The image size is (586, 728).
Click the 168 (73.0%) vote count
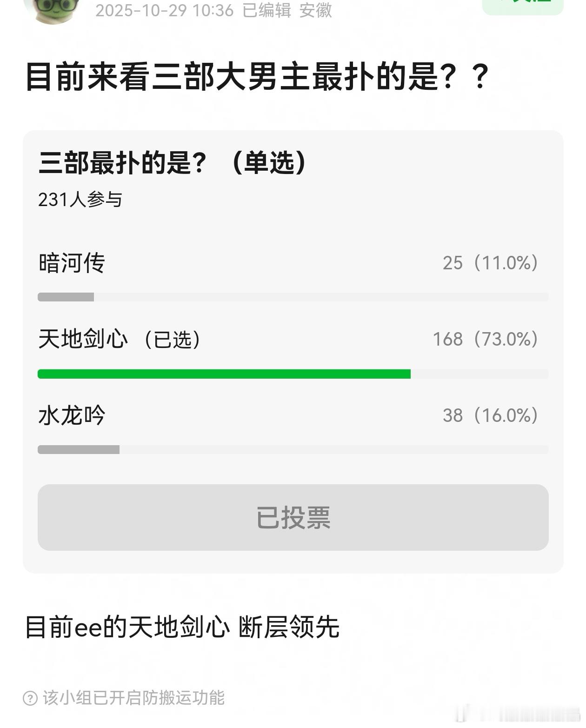click(x=485, y=340)
